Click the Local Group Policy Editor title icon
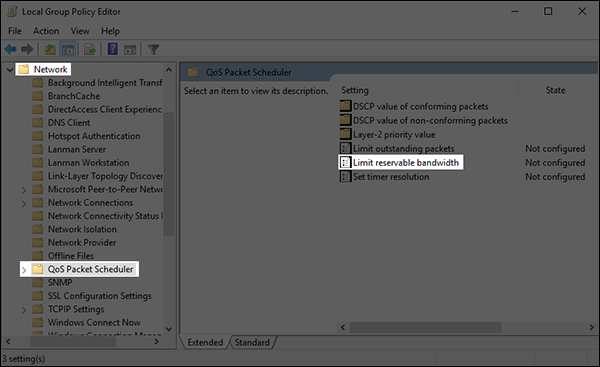The width and height of the screenshot is (600, 367). coord(13,11)
